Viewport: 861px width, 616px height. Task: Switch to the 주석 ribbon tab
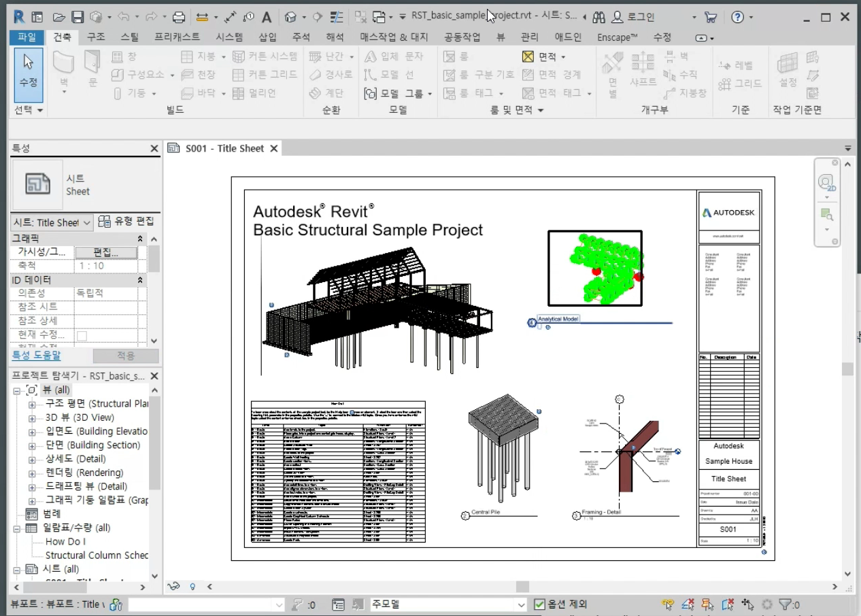click(x=301, y=37)
